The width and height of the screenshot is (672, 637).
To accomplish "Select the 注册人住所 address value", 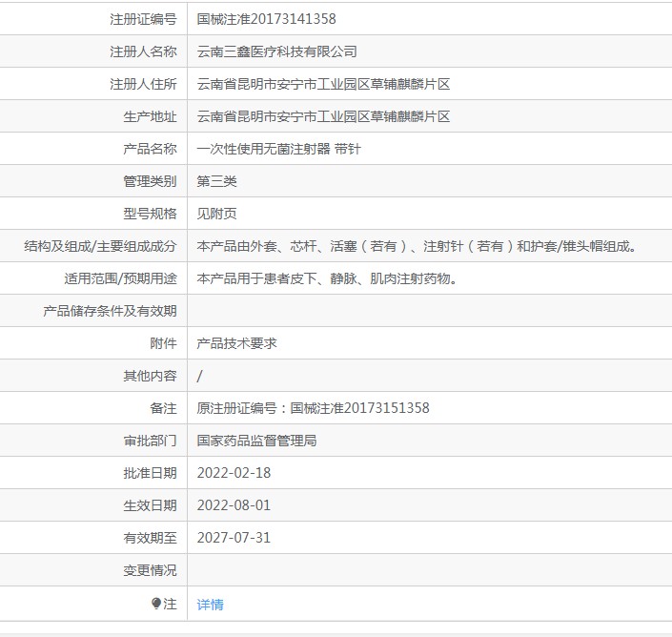I will tap(323, 84).
